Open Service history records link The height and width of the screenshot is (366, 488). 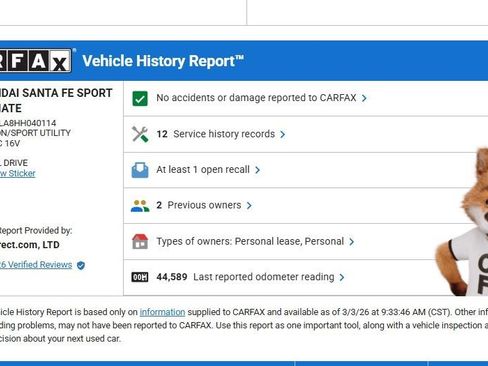click(x=224, y=134)
